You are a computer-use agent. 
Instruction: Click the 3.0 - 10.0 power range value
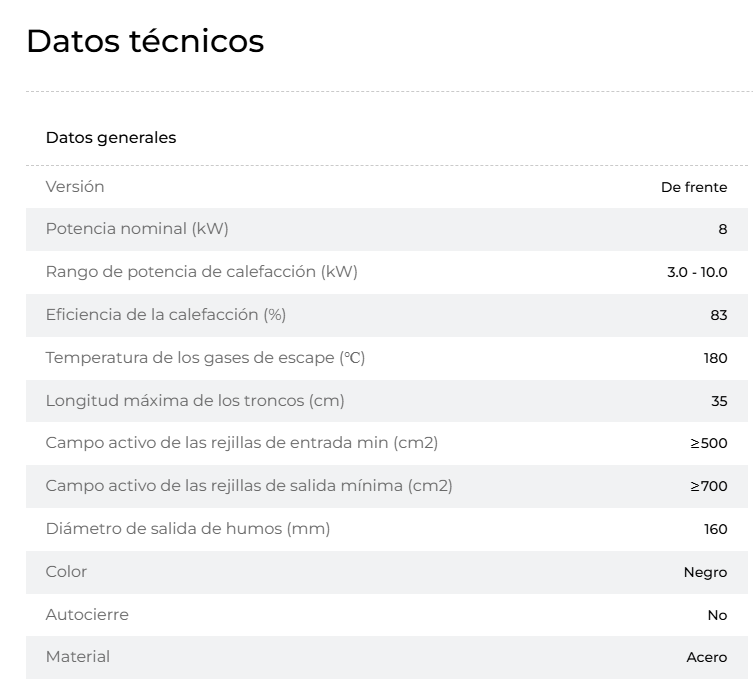(x=697, y=272)
